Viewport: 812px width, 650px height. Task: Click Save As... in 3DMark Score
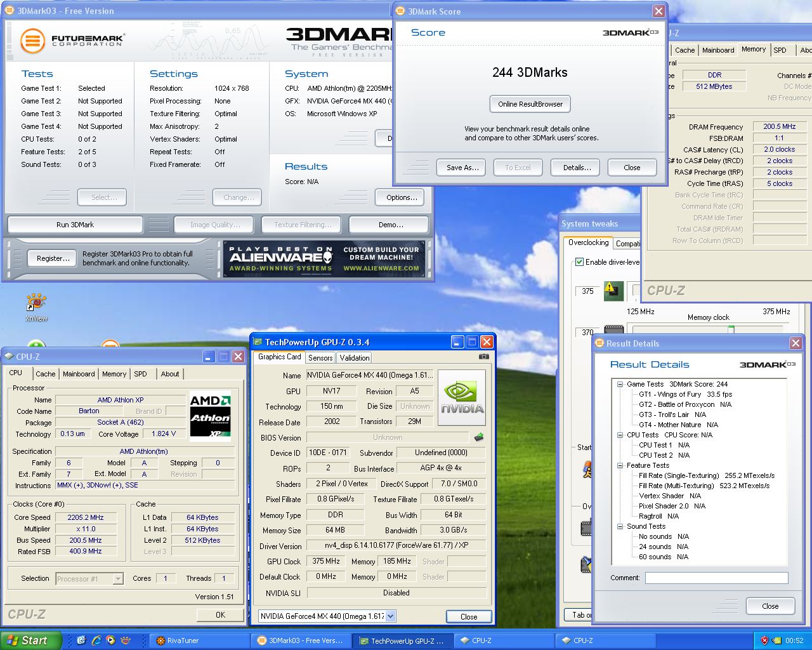(462, 168)
